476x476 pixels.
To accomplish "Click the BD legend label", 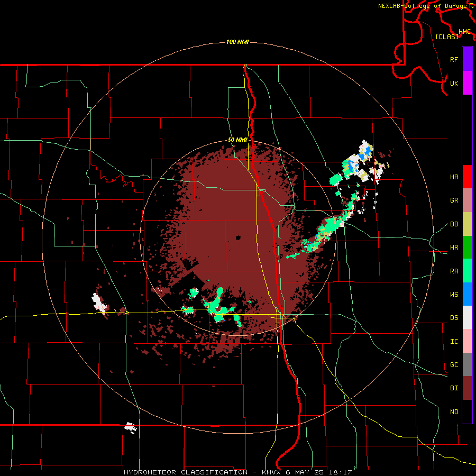I will pyautogui.click(x=454, y=224).
